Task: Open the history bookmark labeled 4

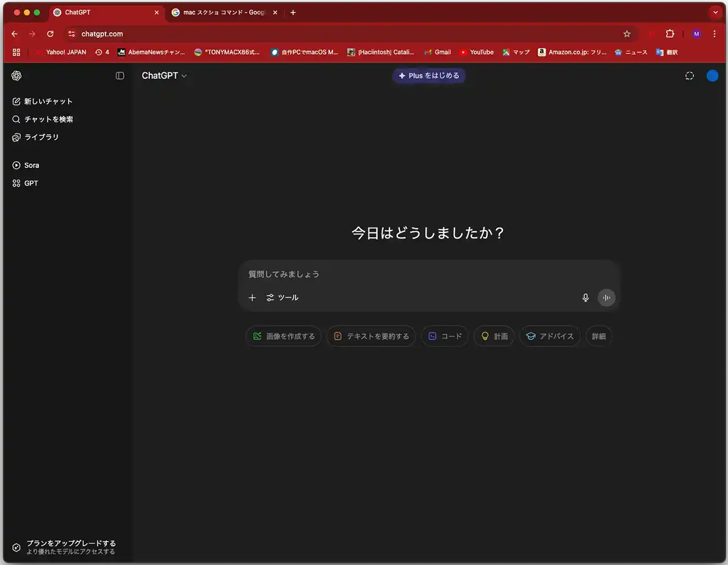Action: [103, 52]
